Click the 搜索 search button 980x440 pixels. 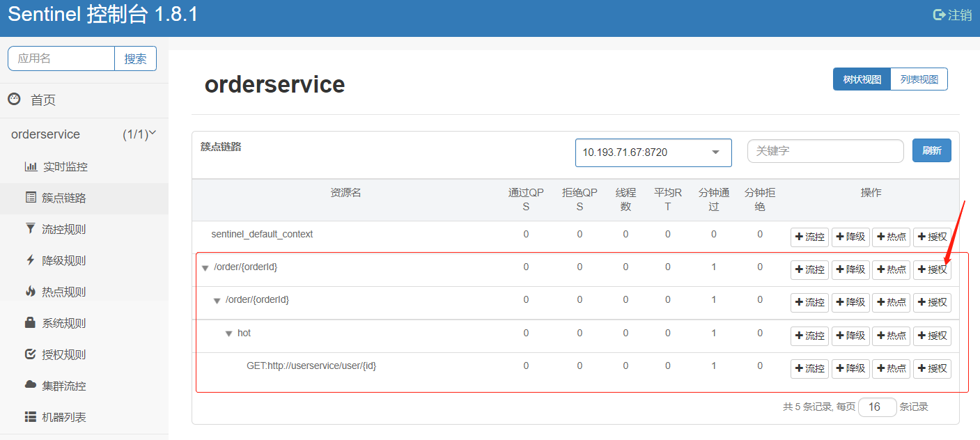point(135,58)
